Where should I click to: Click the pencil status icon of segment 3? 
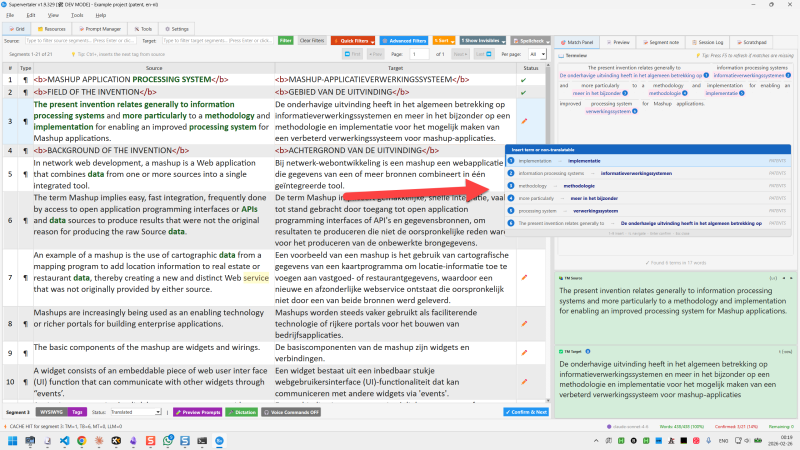(524, 121)
